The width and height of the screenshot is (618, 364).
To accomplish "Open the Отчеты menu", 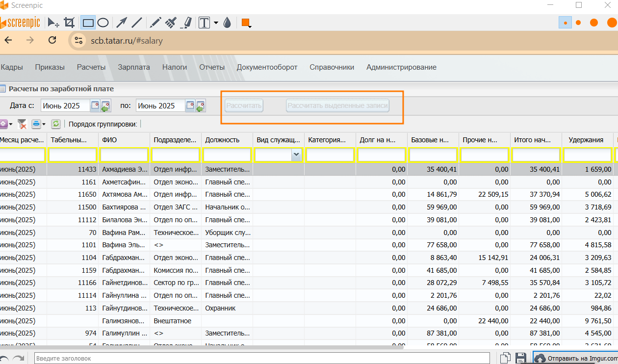I will coord(212,67).
